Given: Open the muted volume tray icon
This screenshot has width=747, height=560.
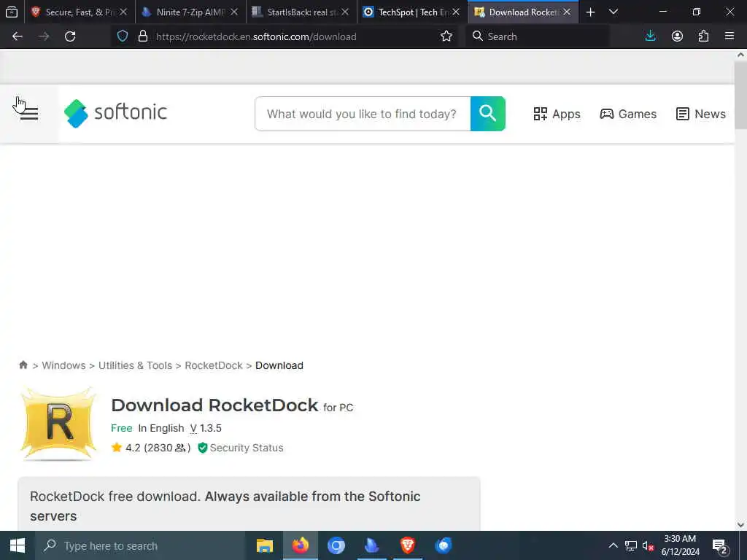Looking at the screenshot, I should tap(648, 545).
